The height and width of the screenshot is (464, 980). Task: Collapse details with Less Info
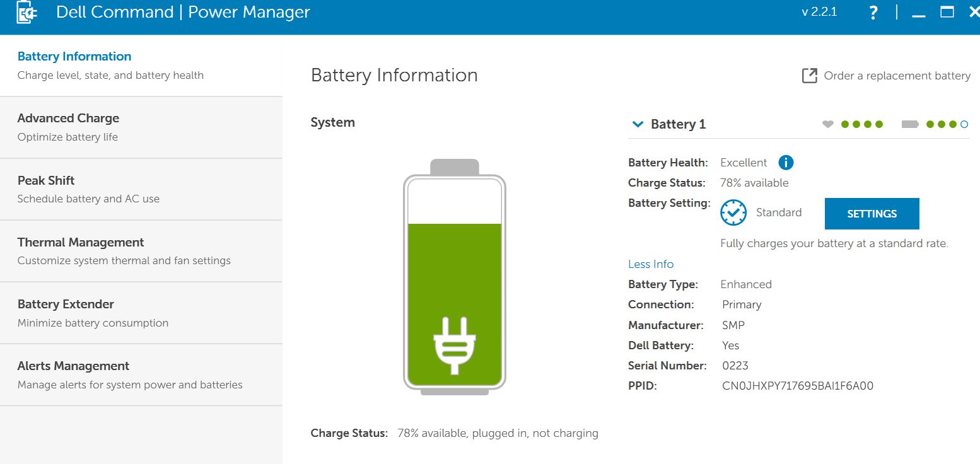tap(651, 264)
